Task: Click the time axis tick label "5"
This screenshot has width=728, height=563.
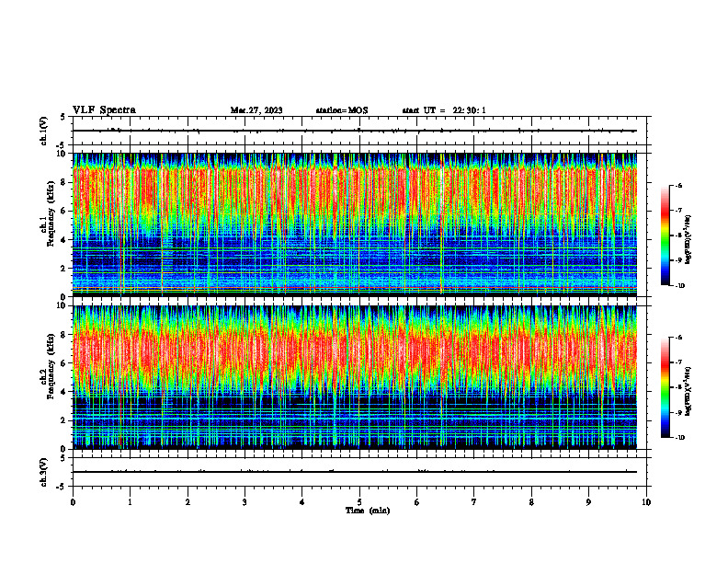Action: 359,502
